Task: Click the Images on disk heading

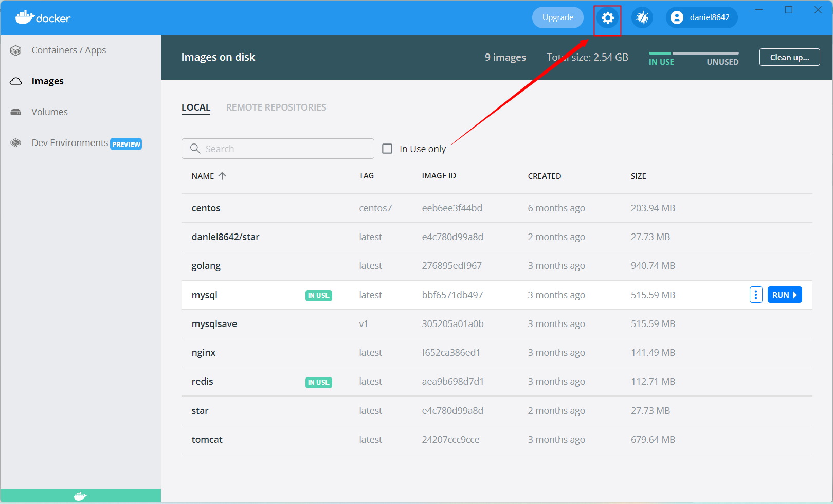Action: point(218,57)
